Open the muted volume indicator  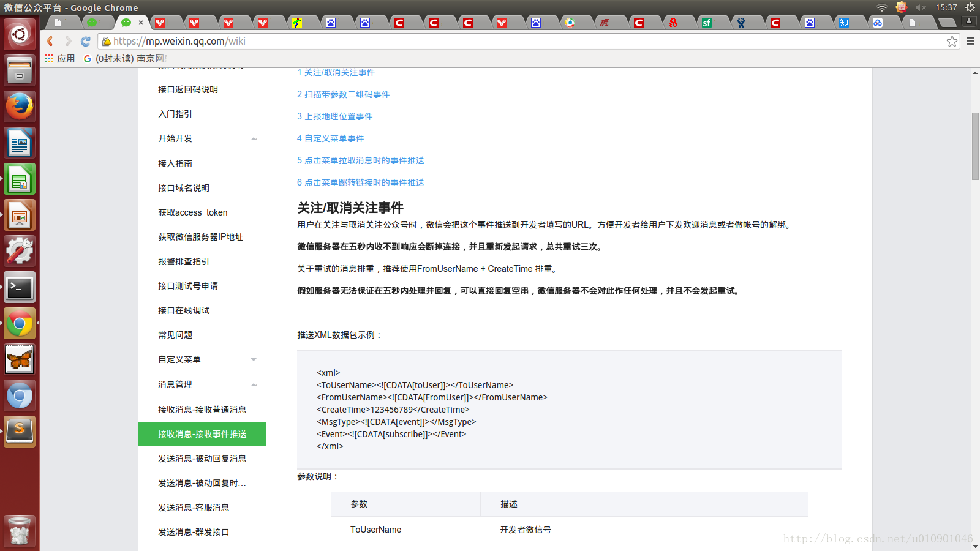[921, 7]
